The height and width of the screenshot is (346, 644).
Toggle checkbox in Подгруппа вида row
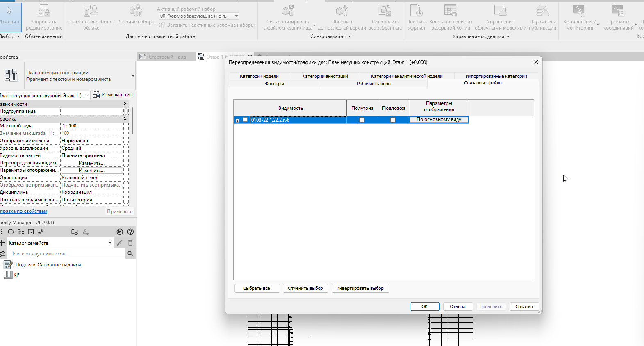click(126, 111)
